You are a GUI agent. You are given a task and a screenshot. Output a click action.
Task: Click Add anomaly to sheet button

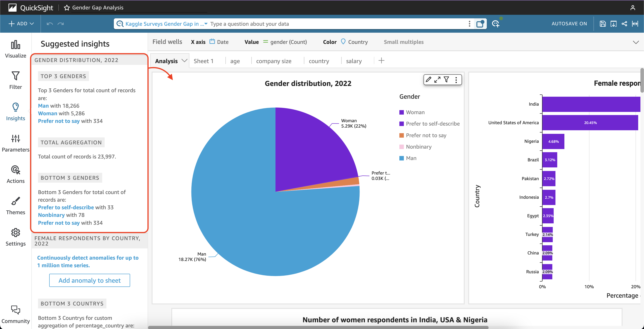(x=89, y=280)
